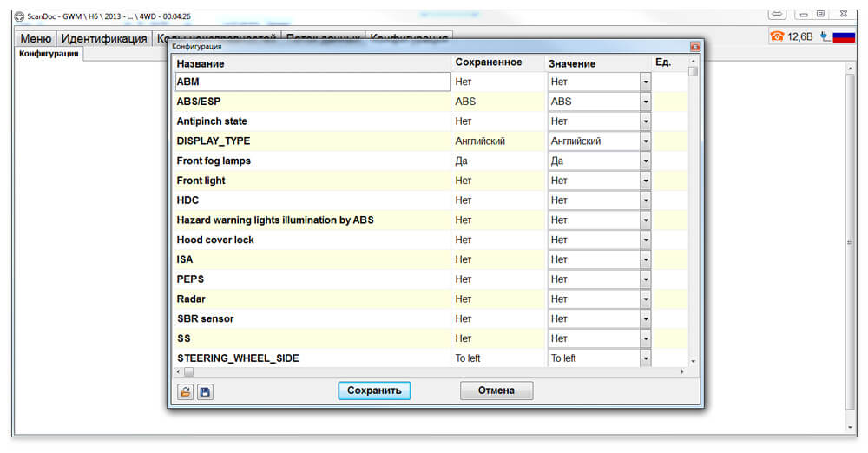Image resolution: width=868 pixels, height=453 pixels.
Task: Click the Ед. column header
Action: tap(662, 62)
